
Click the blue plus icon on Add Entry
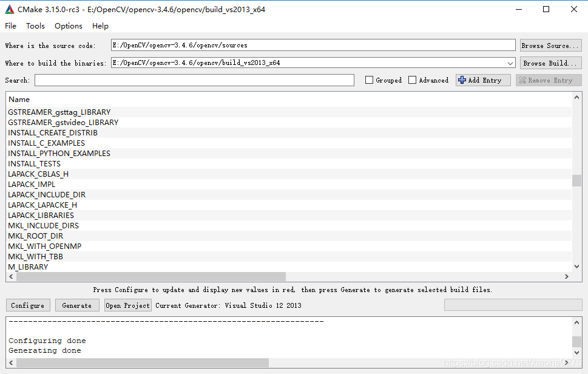click(x=462, y=80)
